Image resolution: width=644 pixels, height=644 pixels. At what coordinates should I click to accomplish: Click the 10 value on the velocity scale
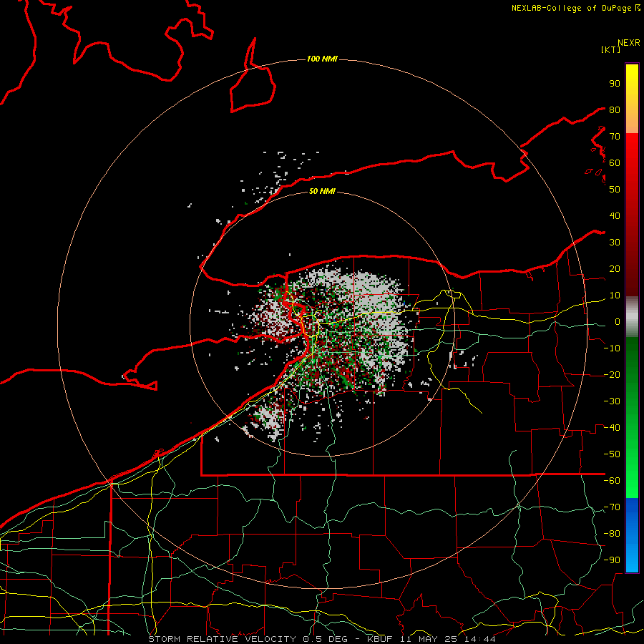615,296
